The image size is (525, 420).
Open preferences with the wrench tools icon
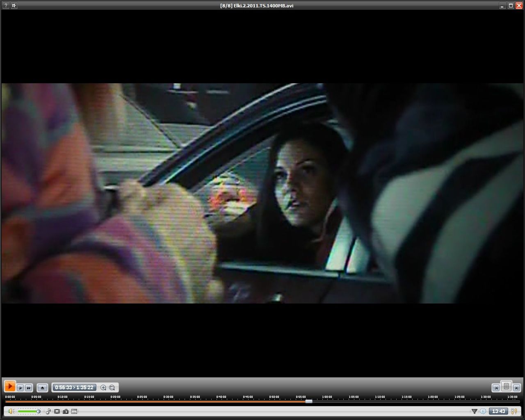[513, 411]
